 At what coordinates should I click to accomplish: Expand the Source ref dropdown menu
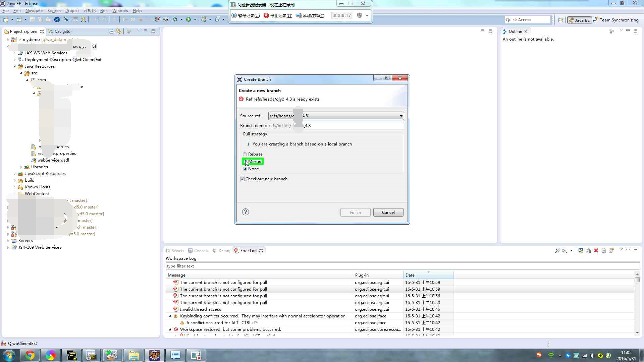pyautogui.click(x=401, y=116)
